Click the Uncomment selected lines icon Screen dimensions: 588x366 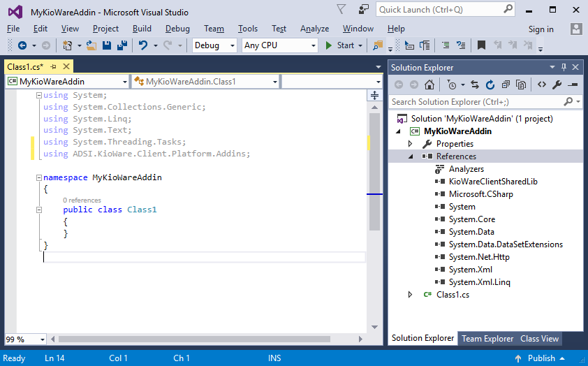click(461, 45)
